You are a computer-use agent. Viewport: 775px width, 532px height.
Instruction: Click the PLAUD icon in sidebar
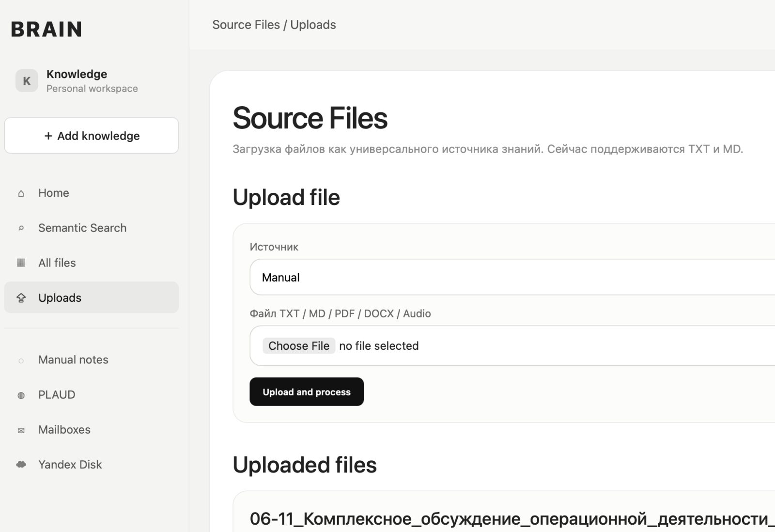tap(21, 395)
